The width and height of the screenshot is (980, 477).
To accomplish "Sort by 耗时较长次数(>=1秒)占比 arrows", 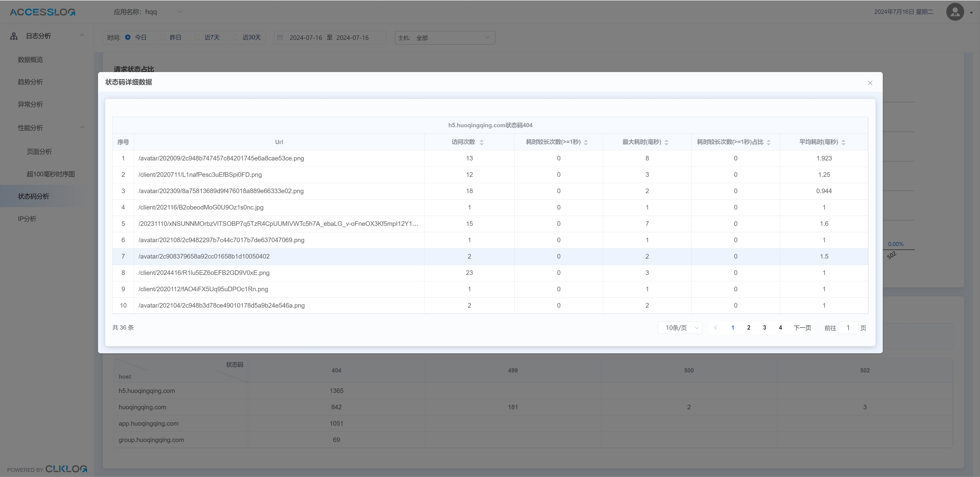I will [x=768, y=142].
